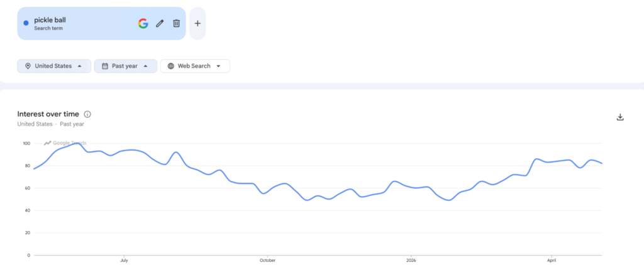Open the Web Search type dropdown
This screenshot has width=644, height=265.
point(195,66)
